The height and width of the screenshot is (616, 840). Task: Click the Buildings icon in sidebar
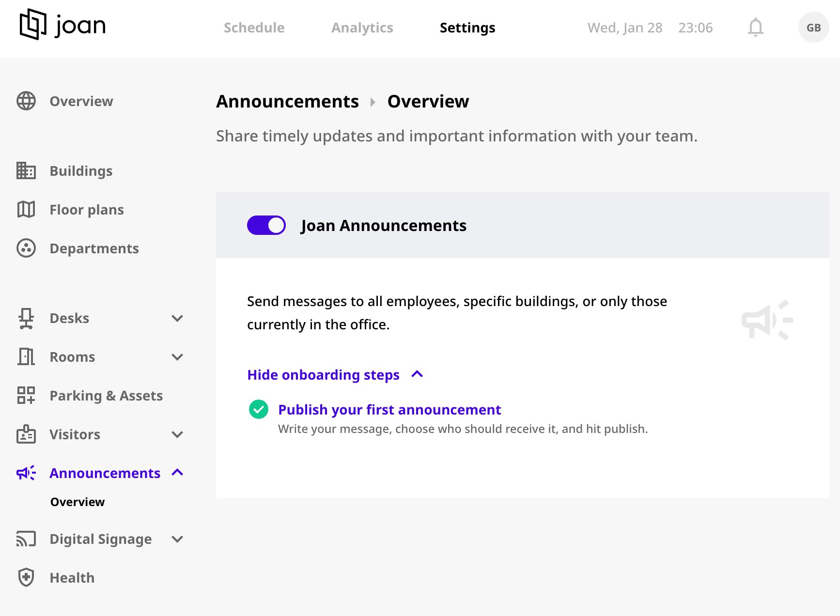(26, 170)
